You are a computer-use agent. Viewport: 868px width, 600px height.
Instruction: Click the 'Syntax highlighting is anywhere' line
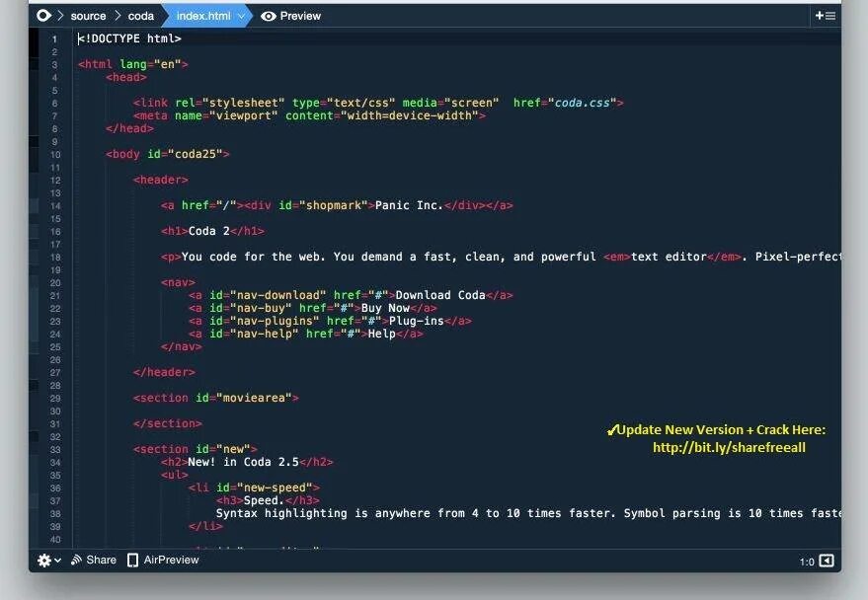pyautogui.click(x=528, y=513)
